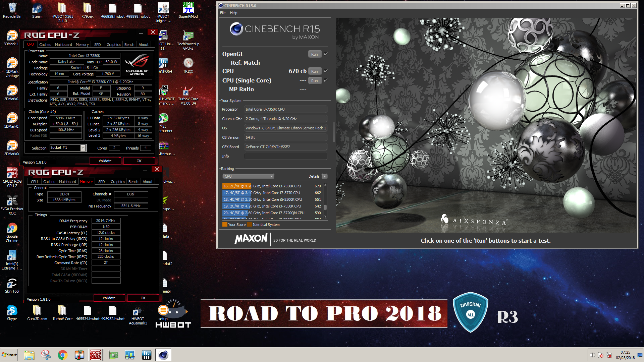Switch to Mainboard tab in upper CPU-Z

(63, 45)
